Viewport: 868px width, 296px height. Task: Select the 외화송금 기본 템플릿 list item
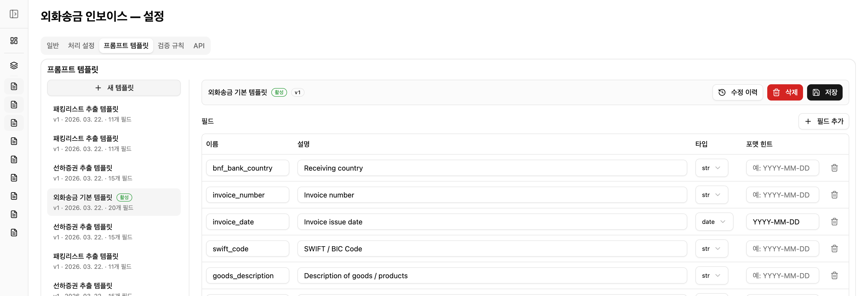pyautogui.click(x=113, y=202)
